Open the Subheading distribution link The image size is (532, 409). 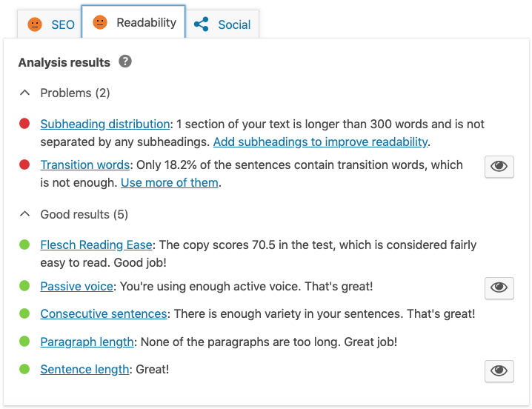tap(105, 124)
